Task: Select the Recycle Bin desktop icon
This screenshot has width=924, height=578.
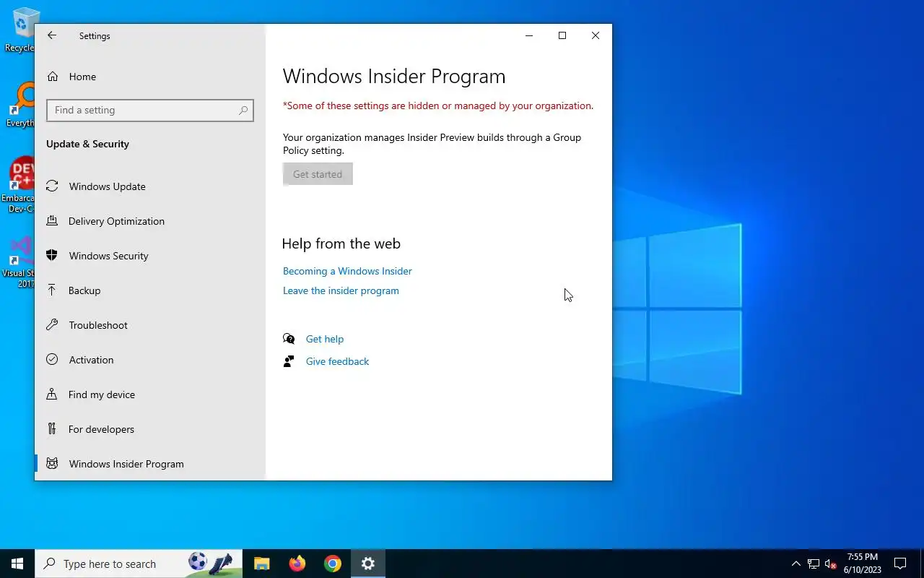Action: (19, 30)
